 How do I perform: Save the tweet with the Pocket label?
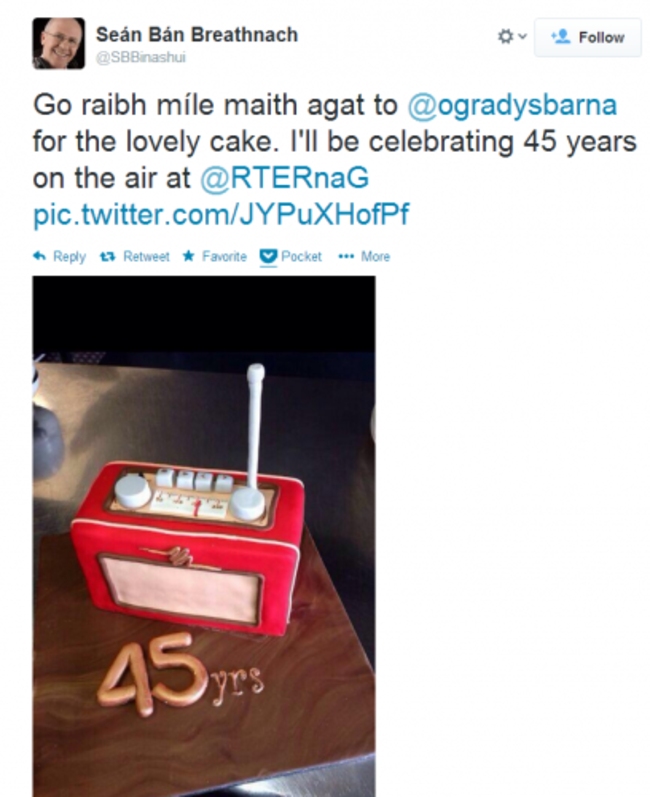point(301,257)
